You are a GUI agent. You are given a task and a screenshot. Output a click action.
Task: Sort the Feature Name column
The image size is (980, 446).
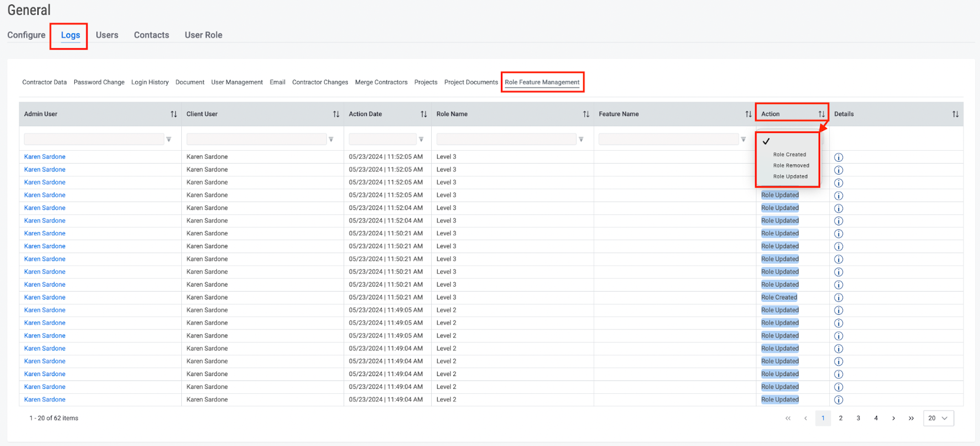click(x=748, y=115)
